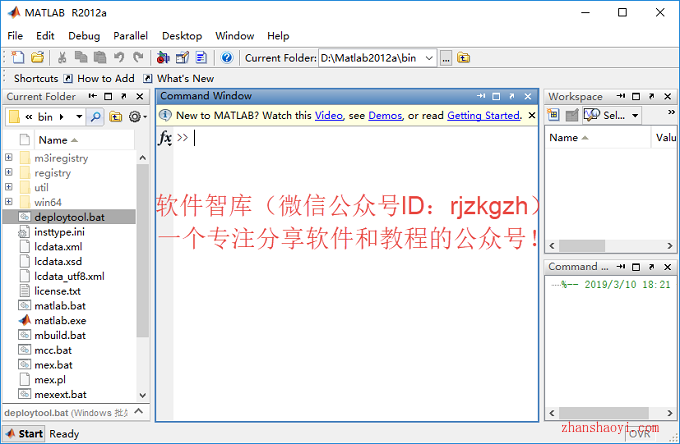This screenshot has height=444, width=680.
Task: Click the Copy toolbar icon
Action: click(81, 57)
